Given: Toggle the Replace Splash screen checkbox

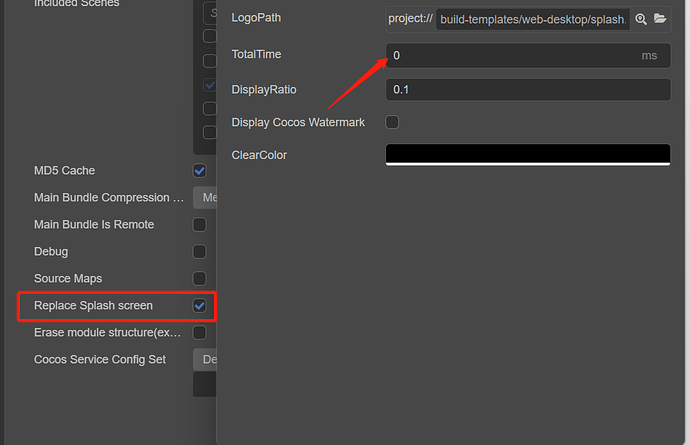Looking at the screenshot, I should (200, 305).
